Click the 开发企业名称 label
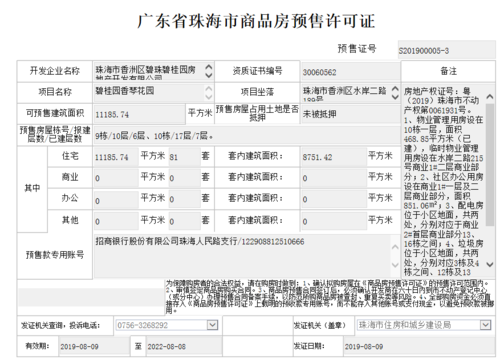Screen dimensions: 500x364 point(55,71)
